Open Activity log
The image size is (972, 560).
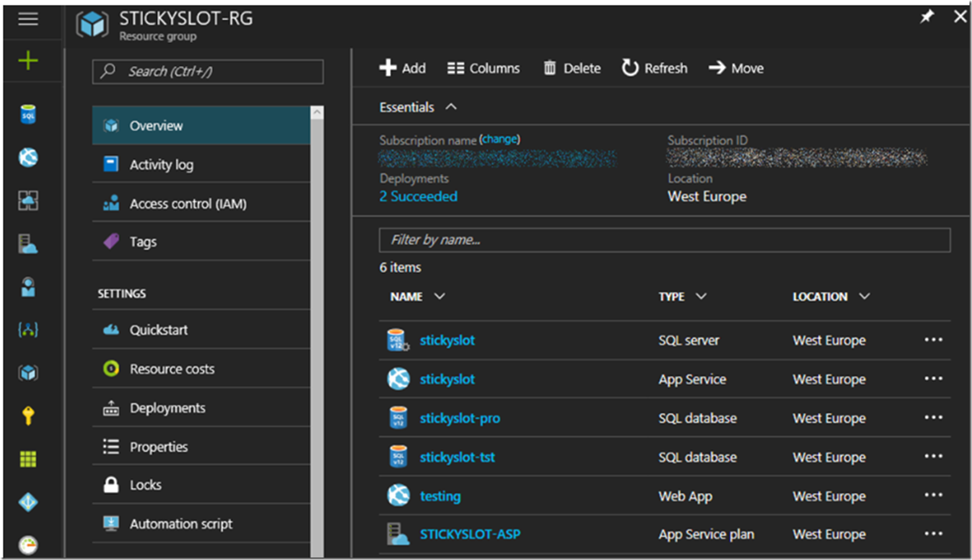pyautogui.click(x=201, y=164)
